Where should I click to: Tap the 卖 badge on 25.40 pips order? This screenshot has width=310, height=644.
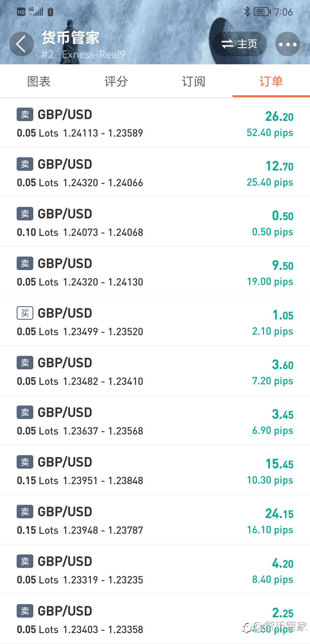click(x=25, y=164)
